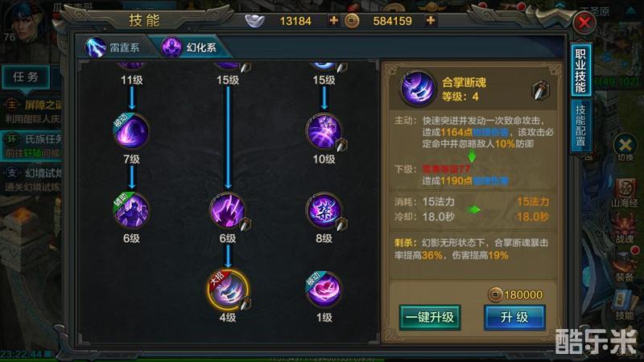Click the blue 升级 button
The height and width of the screenshot is (362, 644).
point(514,317)
